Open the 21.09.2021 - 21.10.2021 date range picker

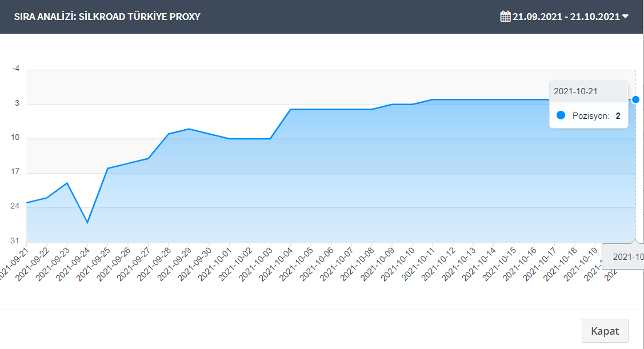[x=565, y=17]
